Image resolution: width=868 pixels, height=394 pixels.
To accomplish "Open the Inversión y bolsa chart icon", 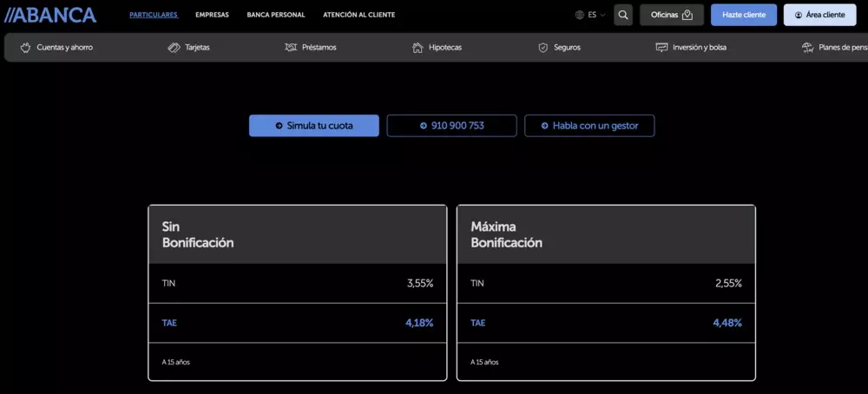I will click(x=661, y=48).
